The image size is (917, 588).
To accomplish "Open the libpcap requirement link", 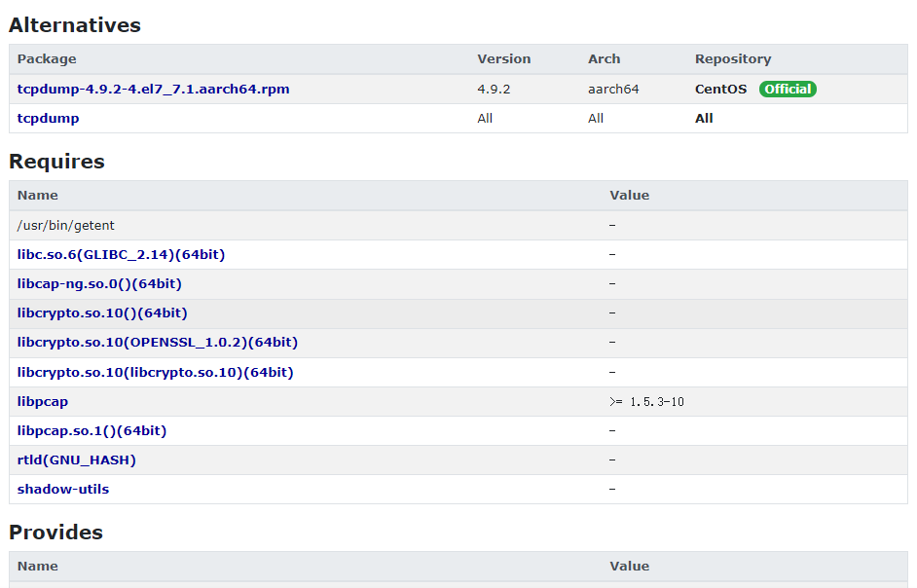I will click(x=43, y=401).
